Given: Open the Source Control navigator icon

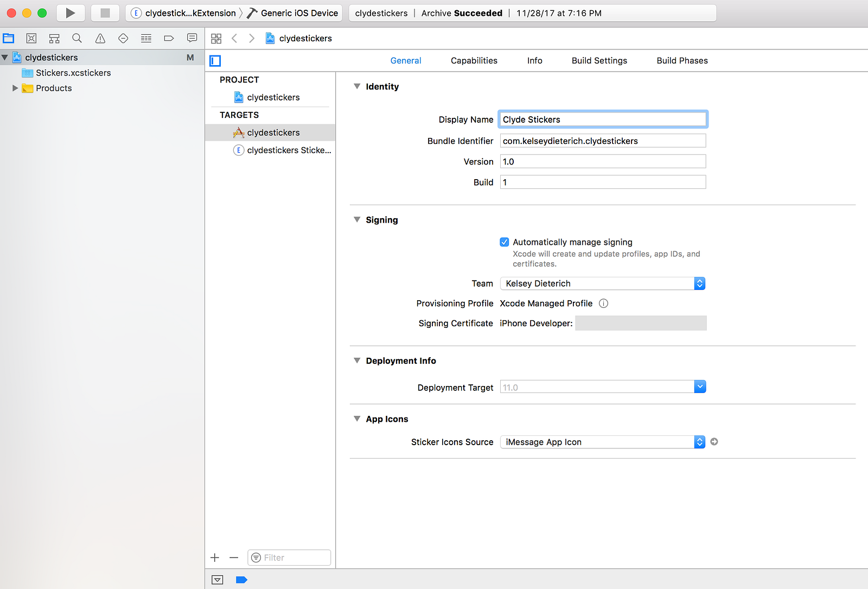Looking at the screenshot, I should click(x=31, y=38).
